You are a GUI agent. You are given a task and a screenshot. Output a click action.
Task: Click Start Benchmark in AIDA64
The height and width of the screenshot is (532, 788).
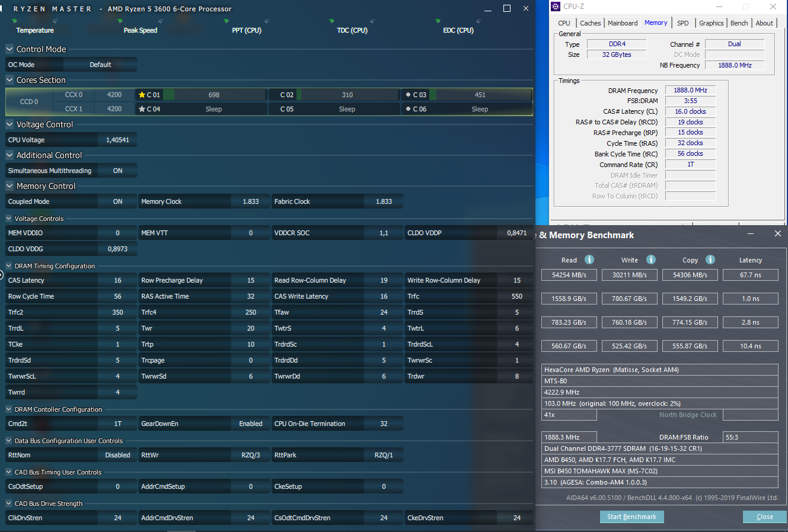point(631,517)
